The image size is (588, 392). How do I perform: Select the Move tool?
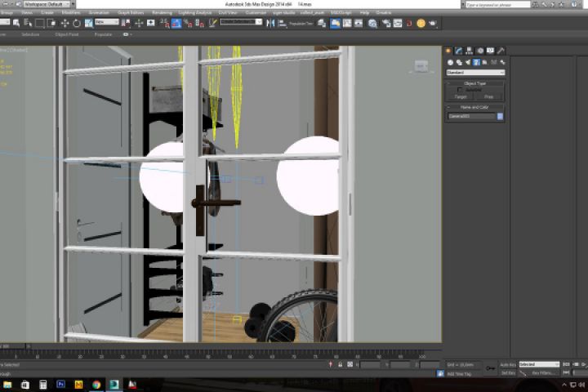(x=65, y=23)
